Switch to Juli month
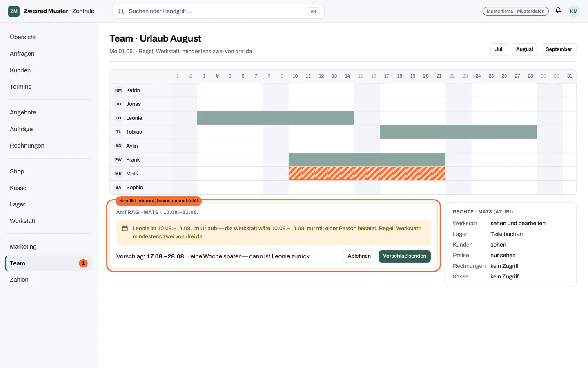Viewport: 588px width, 368px height. click(x=499, y=49)
